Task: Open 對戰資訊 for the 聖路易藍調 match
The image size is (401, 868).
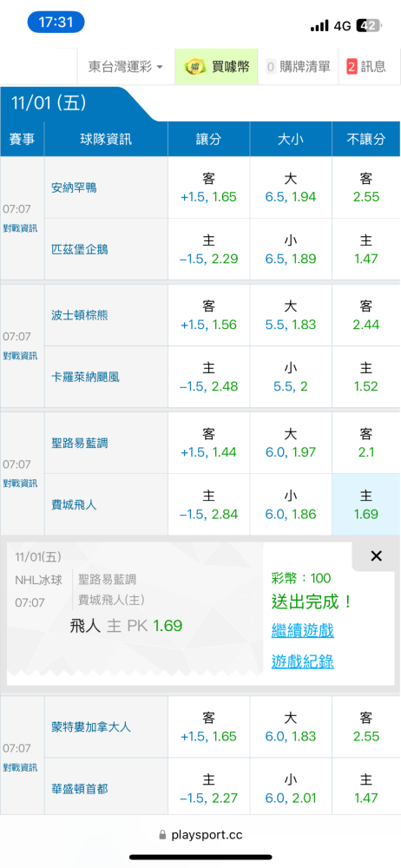Action: (22, 483)
